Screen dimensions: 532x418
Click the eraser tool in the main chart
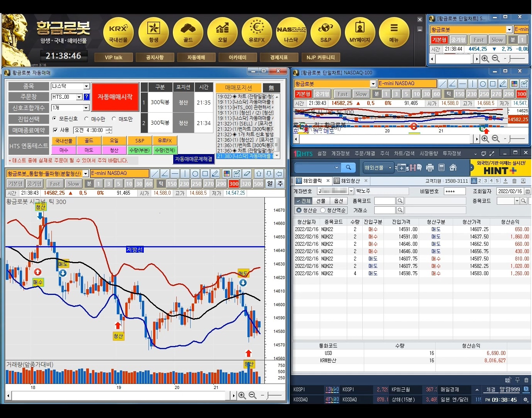pos(247,173)
